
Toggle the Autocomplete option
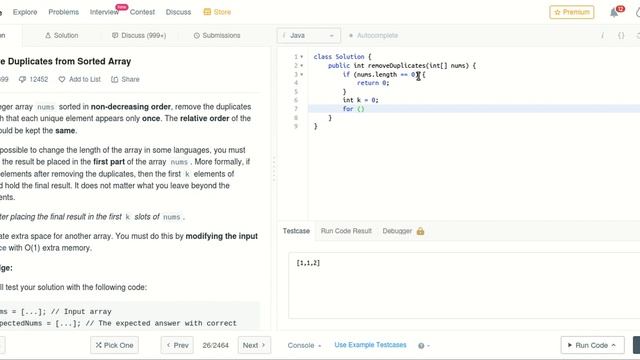[x=373, y=36]
